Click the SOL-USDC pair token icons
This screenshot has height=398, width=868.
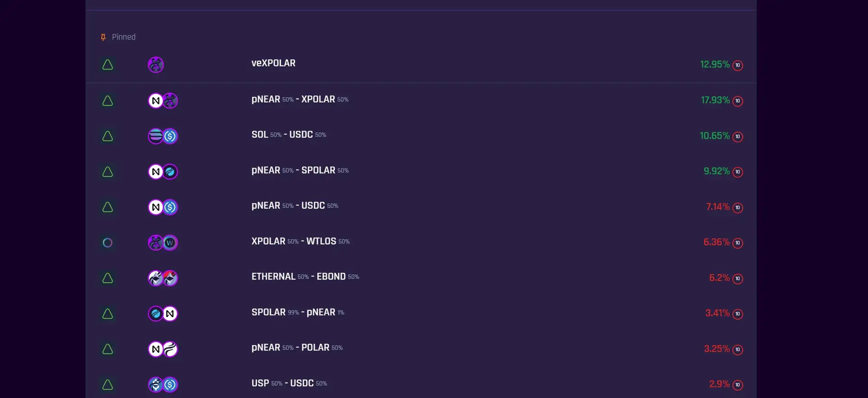[163, 136]
